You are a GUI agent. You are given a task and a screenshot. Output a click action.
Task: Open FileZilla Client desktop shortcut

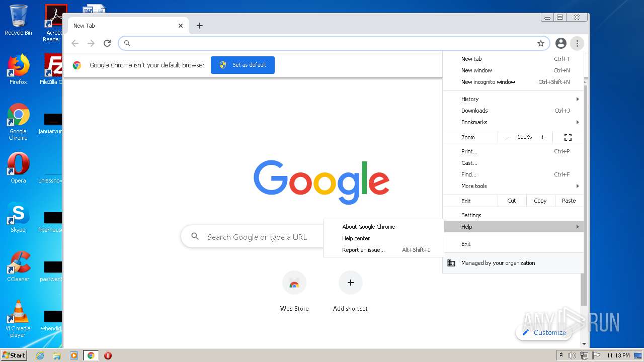(x=52, y=69)
